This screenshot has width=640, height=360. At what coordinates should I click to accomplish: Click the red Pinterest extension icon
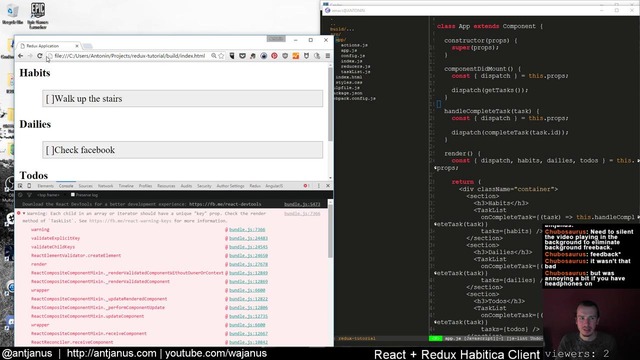tap(274, 56)
